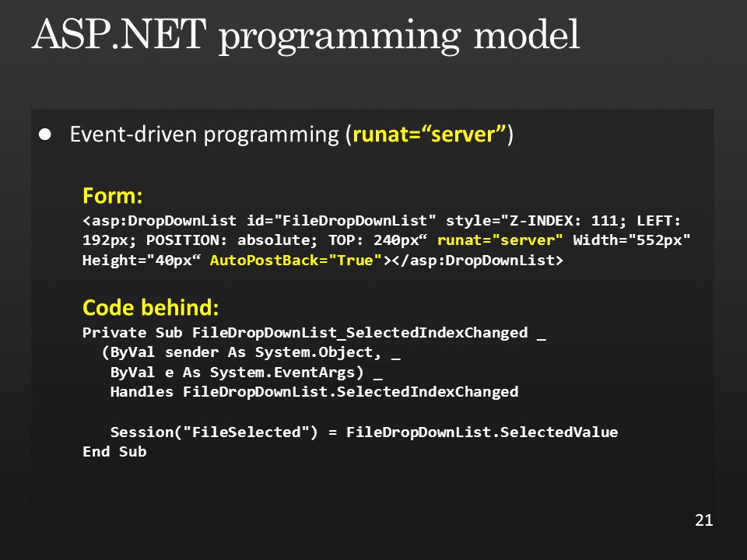Click the yellow AutoPostBack="True" attribute
This screenshot has height=560, width=747.
click(296, 261)
